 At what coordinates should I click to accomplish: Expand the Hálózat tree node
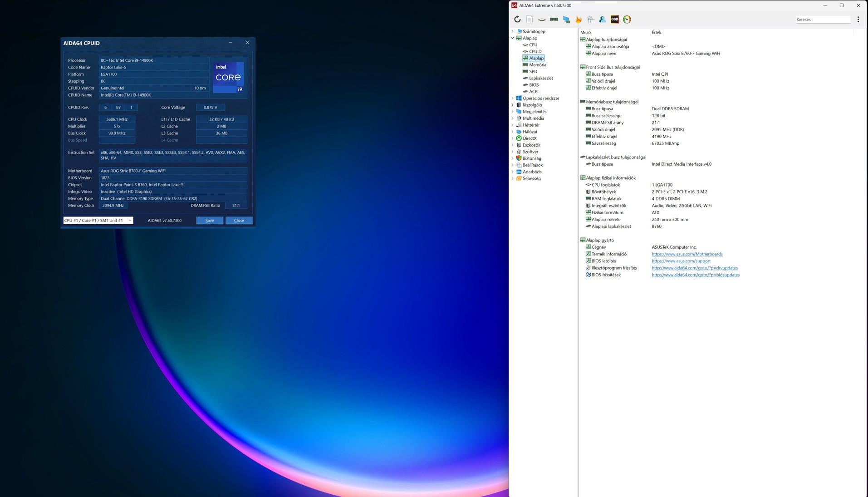click(513, 132)
